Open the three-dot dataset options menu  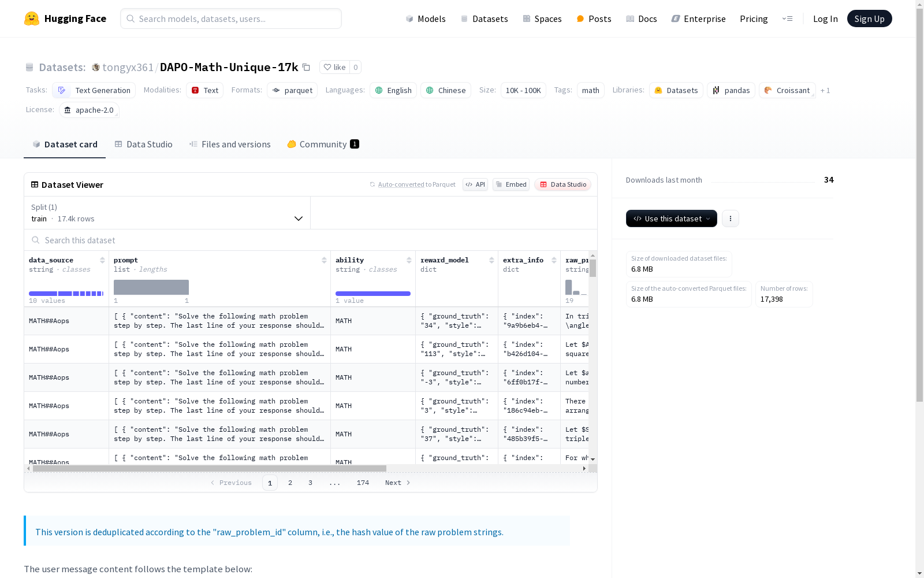click(731, 218)
